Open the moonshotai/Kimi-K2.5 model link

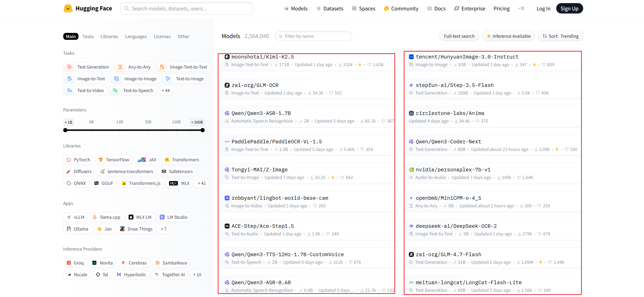pyautogui.click(x=263, y=57)
